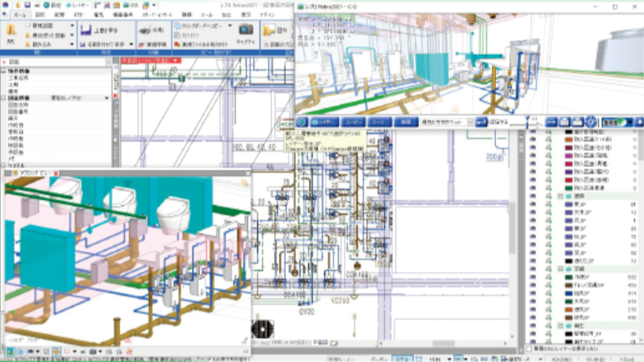
Task: Click the 設定 gear in quick access toolbar
Action: click(x=46, y=5)
